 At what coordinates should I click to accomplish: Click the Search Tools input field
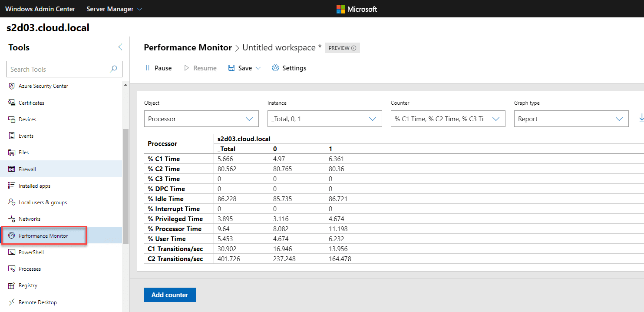pyautogui.click(x=59, y=69)
